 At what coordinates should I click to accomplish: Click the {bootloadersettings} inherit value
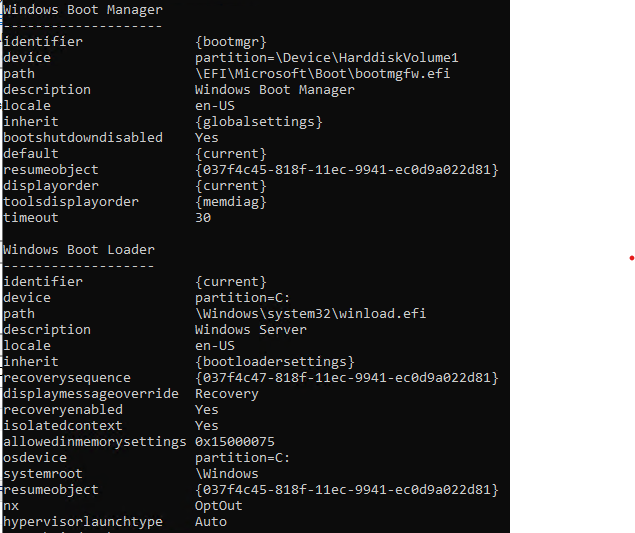(x=274, y=362)
